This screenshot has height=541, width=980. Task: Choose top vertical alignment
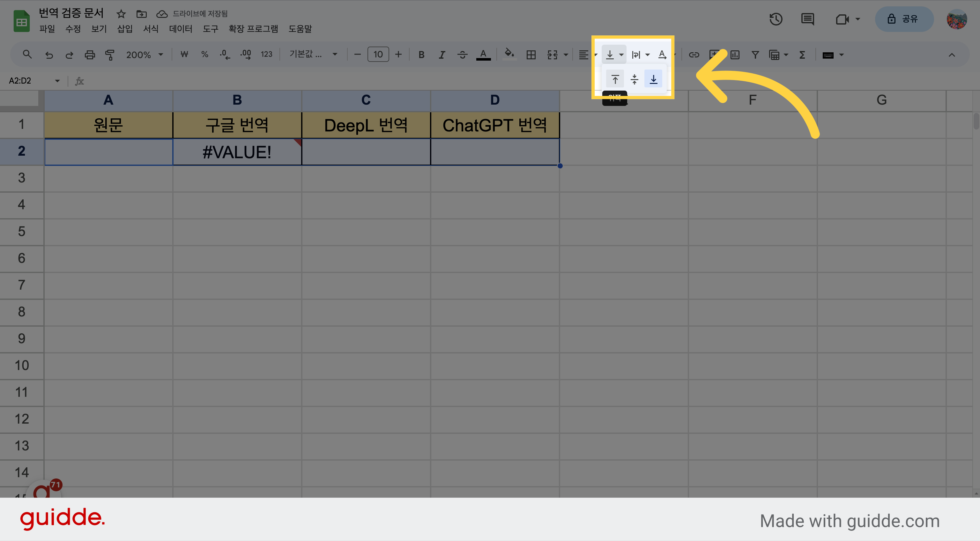pos(615,79)
